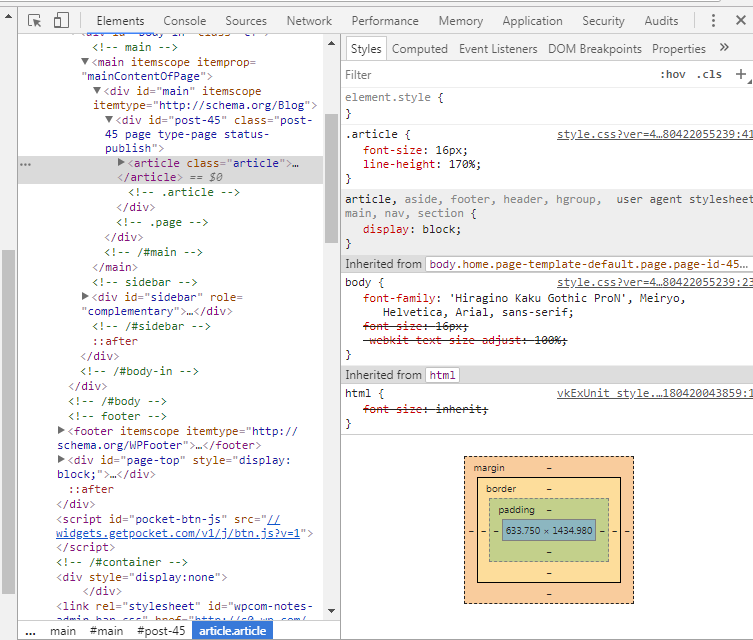This screenshot has width=753, height=640.
Task: Click the border label in box model
Action: click(x=500, y=488)
